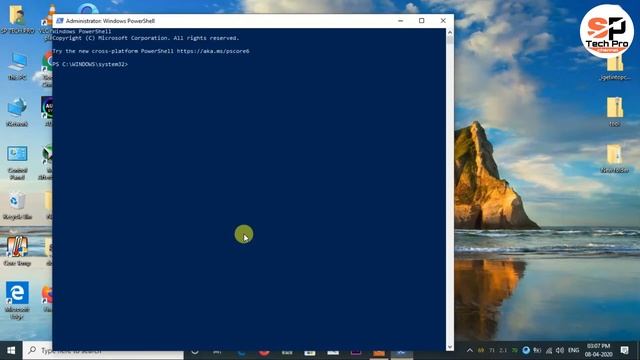Click the PS C:\WINDOWS\system32> prompt line
Viewport: 640px width, 360px height.
click(90, 64)
